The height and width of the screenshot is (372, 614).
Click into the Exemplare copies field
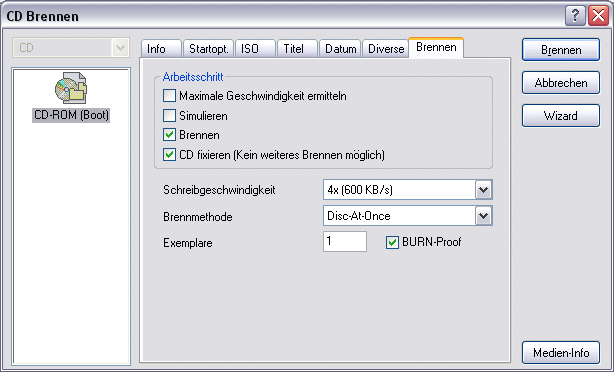[345, 241]
